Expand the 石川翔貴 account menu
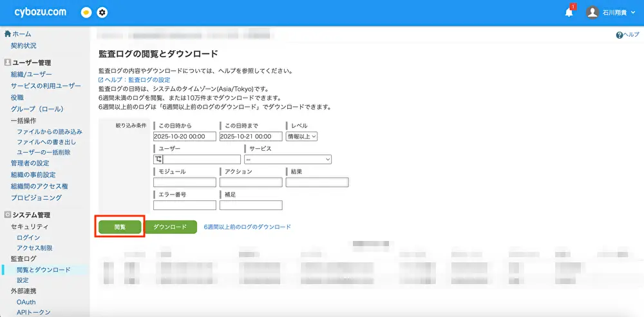The image size is (644, 317). point(618,13)
